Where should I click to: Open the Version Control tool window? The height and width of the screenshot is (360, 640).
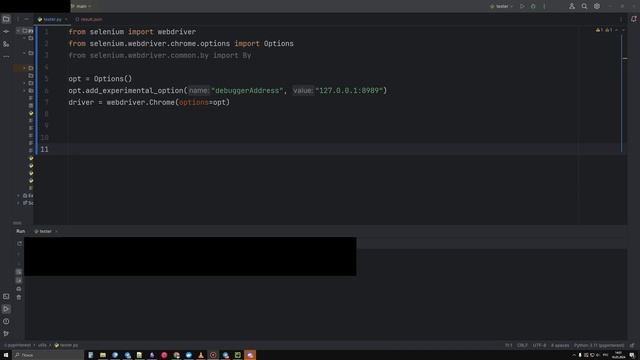tap(6, 333)
